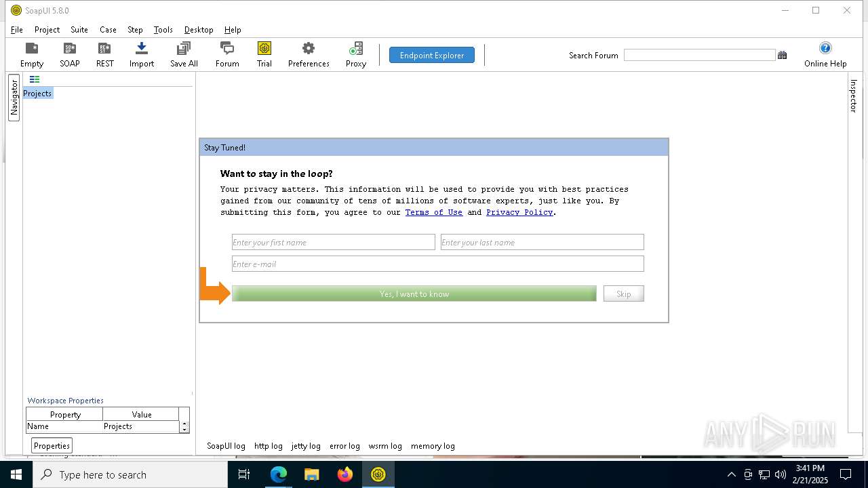The image size is (868, 488).
Task: Select the Name property cell
Action: (64, 426)
